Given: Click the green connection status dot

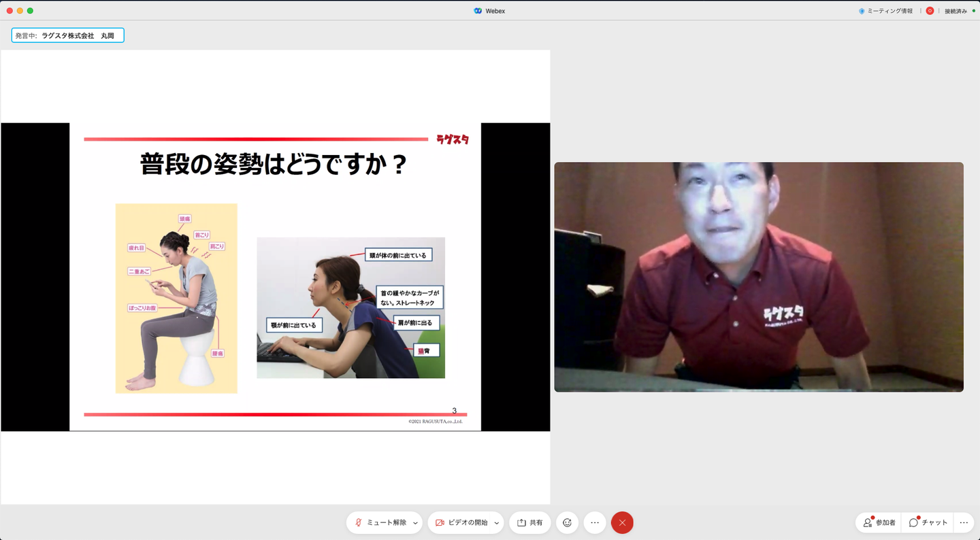Looking at the screenshot, I should pyautogui.click(x=974, y=11).
